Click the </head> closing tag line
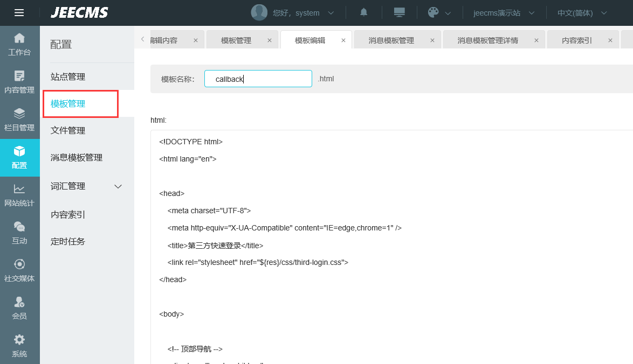This screenshot has height=364, width=633. coord(173,279)
